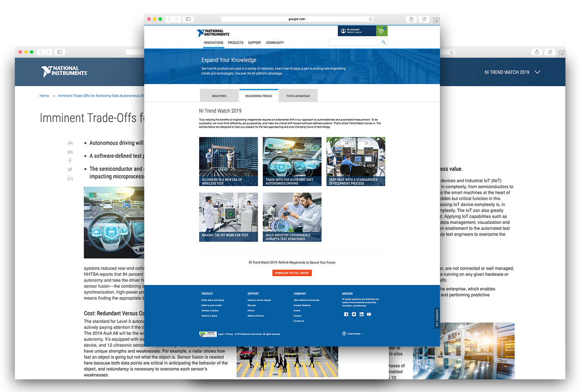Click the google.com address bar
This screenshot has height=392, width=582.
pos(297,19)
